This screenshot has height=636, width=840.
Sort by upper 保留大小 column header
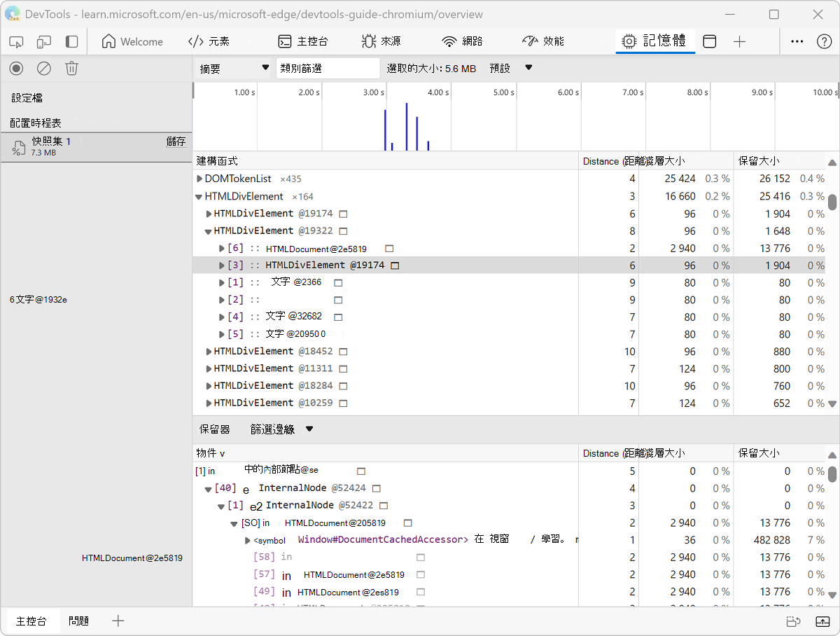780,161
